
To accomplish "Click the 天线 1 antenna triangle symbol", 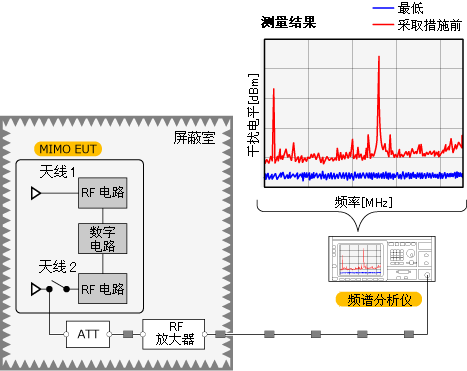I will (36, 193).
